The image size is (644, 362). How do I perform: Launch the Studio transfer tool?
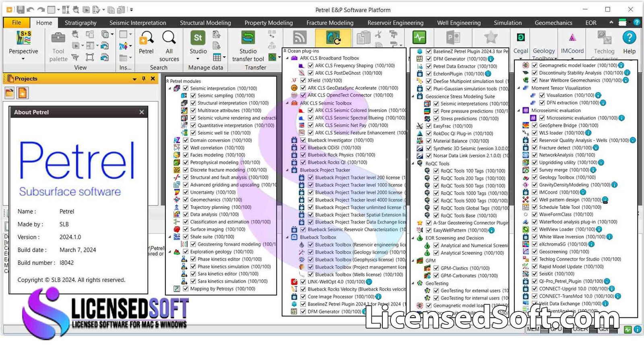[x=248, y=46]
